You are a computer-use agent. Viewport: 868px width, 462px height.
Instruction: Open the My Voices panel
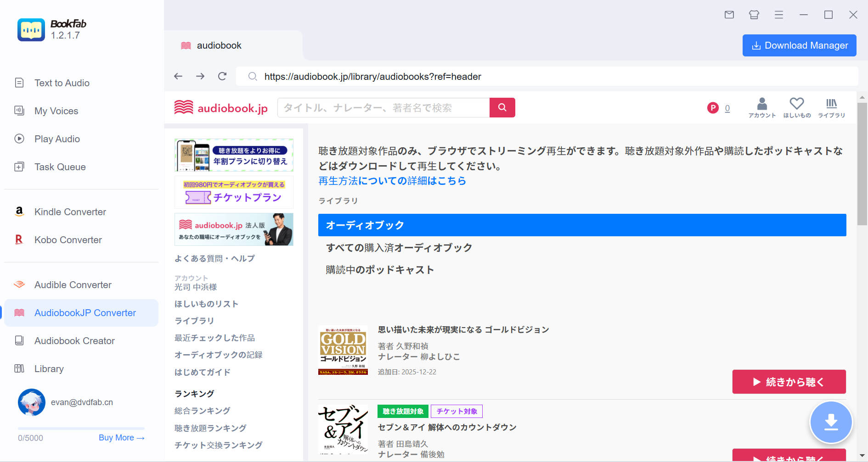[56, 111]
